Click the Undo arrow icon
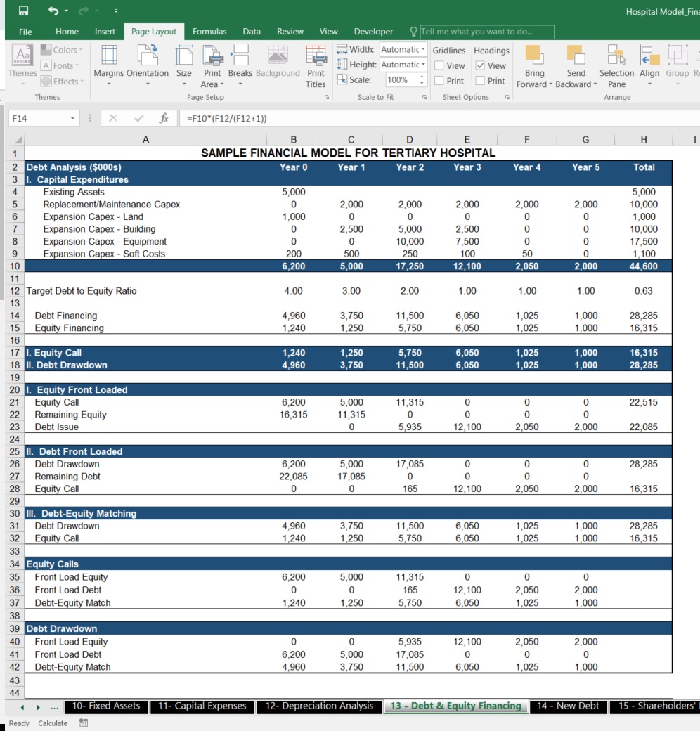The width and height of the screenshot is (700, 731). (53, 11)
